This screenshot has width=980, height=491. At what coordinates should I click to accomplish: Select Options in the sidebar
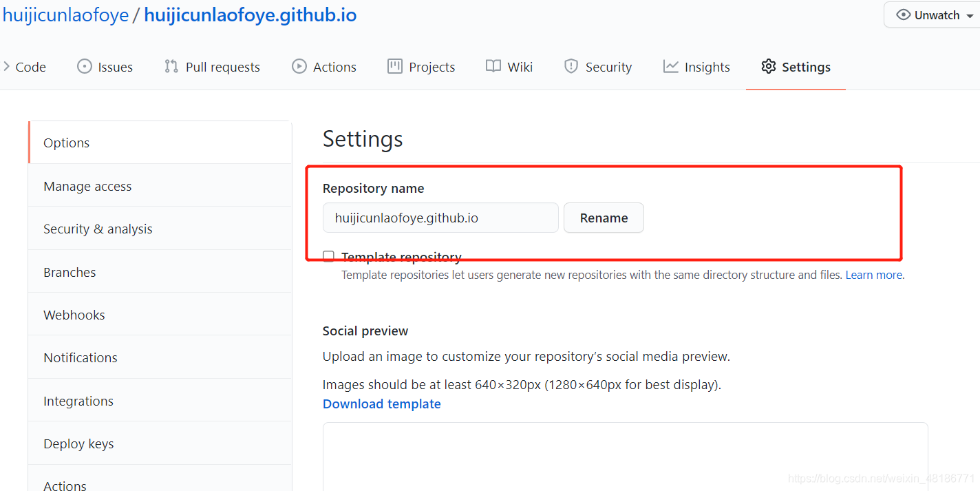point(160,143)
